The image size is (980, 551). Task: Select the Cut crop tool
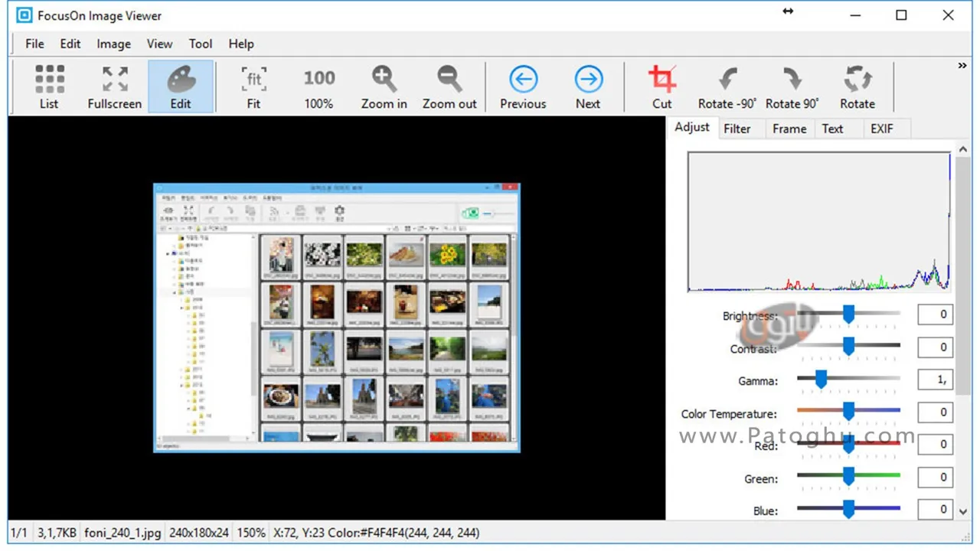pos(662,86)
